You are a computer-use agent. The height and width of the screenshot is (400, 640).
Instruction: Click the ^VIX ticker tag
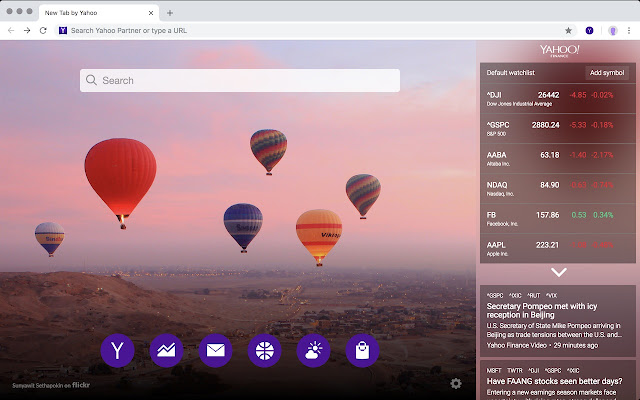(551, 296)
